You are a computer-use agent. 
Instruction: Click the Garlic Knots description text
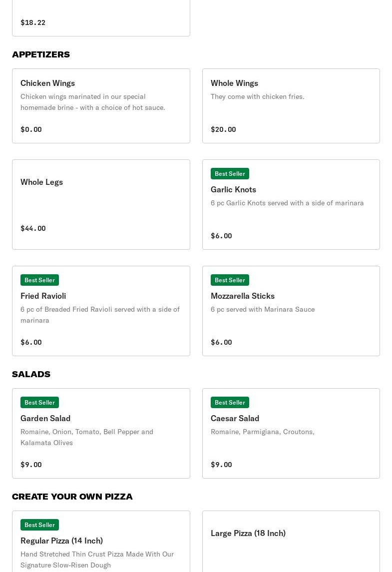click(287, 203)
